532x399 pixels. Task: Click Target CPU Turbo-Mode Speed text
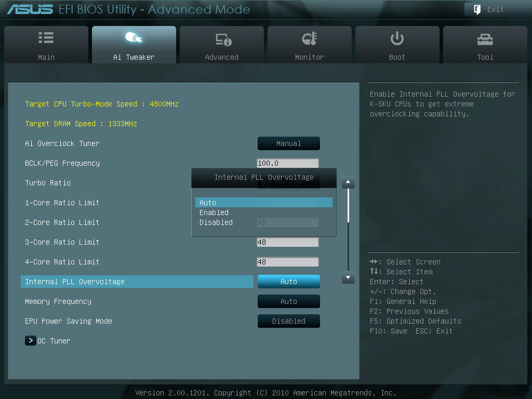point(102,104)
